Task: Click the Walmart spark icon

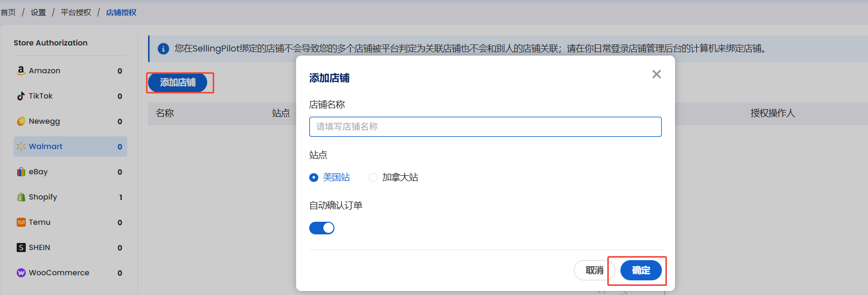Action: click(21, 146)
